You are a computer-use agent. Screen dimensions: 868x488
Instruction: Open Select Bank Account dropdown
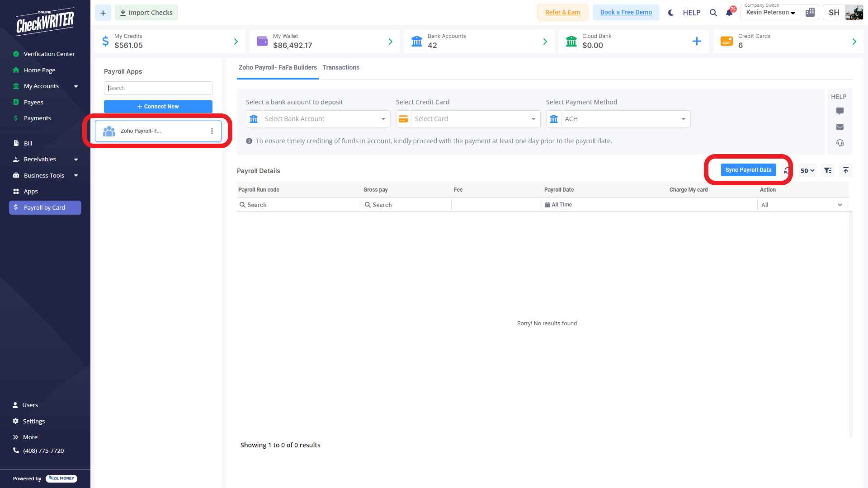[x=325, y=119]
